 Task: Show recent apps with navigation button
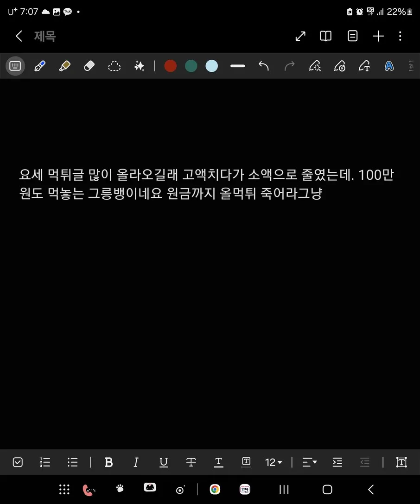(284, 490)
